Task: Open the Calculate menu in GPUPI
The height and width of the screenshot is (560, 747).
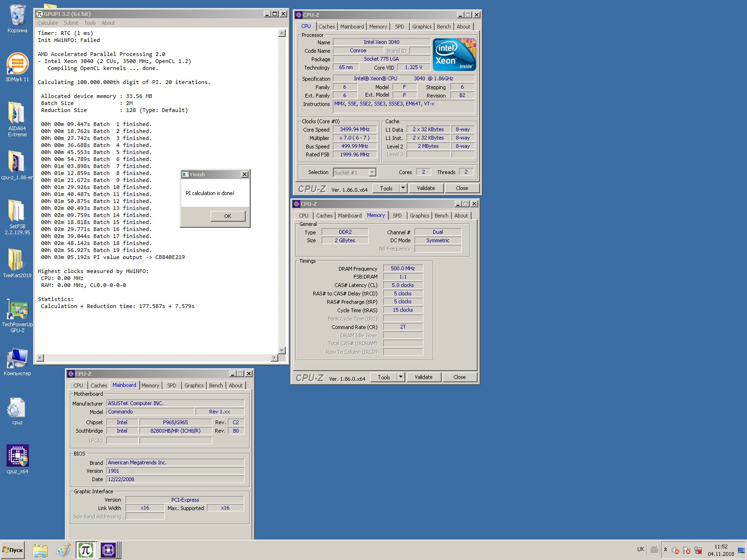Action: click(48, 23)
